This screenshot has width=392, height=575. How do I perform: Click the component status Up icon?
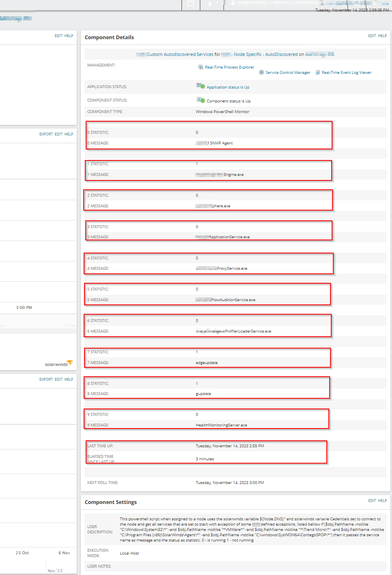click(201, 100)
